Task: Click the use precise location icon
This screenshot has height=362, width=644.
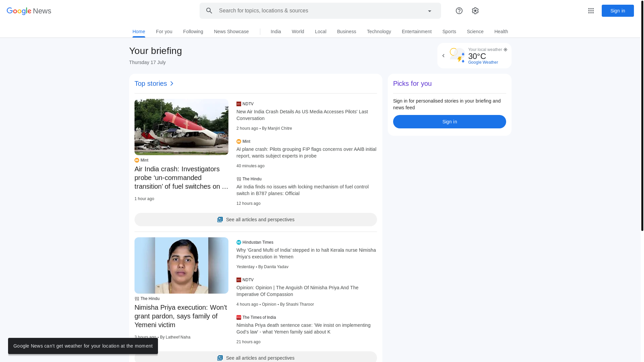Action: pos(505,50)
